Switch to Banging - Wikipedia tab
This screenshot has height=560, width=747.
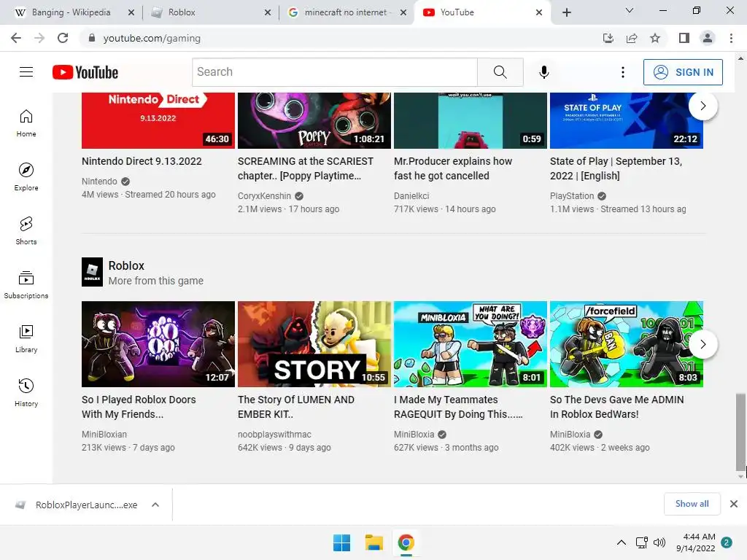(x=71, y=12)
